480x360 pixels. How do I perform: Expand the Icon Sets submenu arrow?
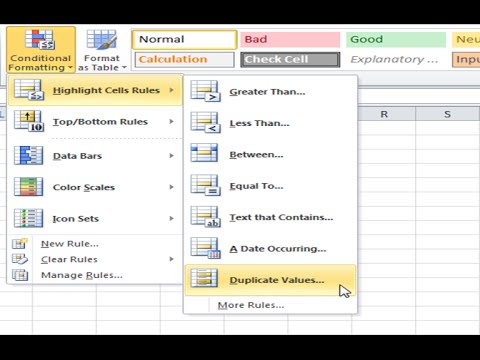click(171, 218)
